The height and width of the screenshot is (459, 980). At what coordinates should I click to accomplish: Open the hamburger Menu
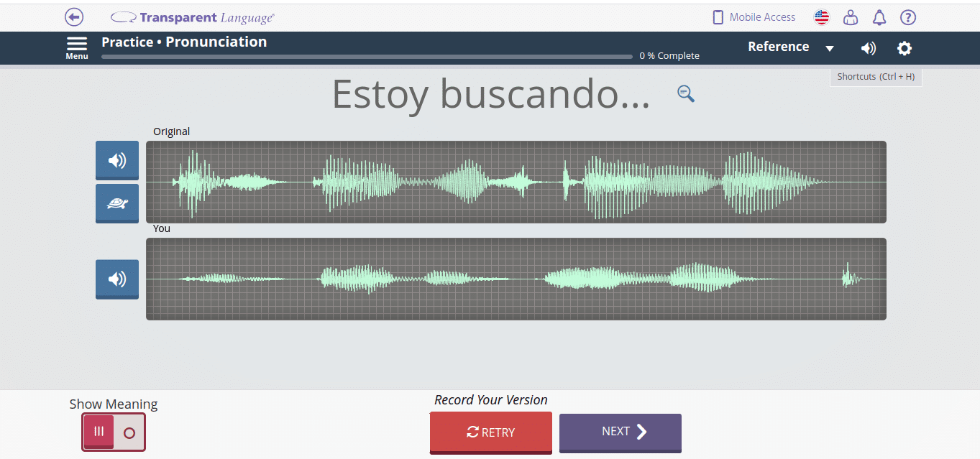[x=77, y=47]
